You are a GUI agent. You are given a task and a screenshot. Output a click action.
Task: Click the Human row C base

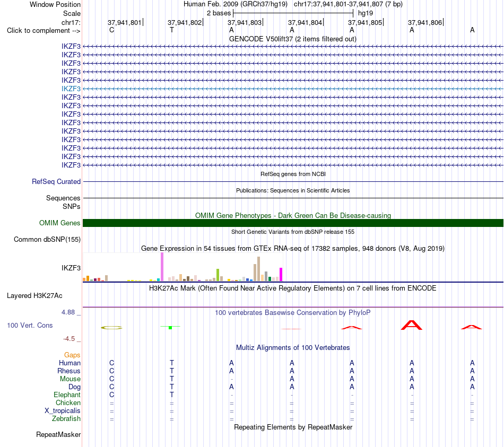[x=111, y=363]
